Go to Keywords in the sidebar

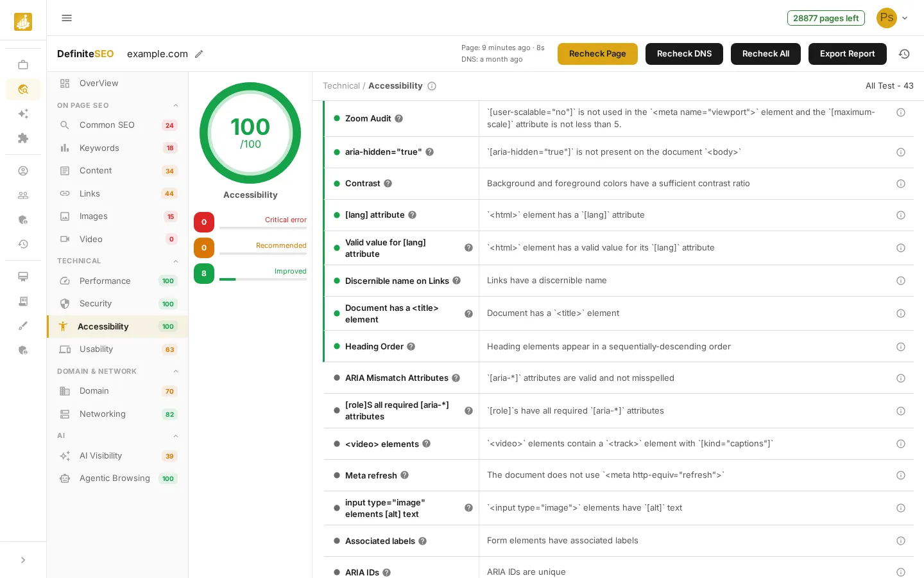pos(117,148)
